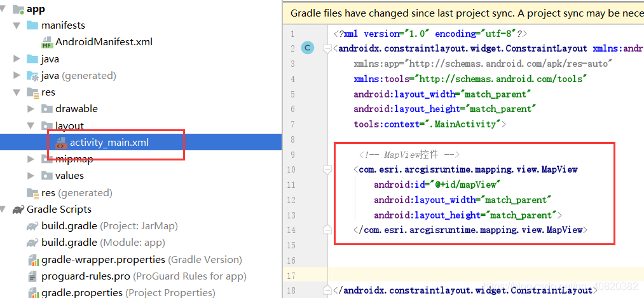Click the layout folder icon

(x=47, y=125)
